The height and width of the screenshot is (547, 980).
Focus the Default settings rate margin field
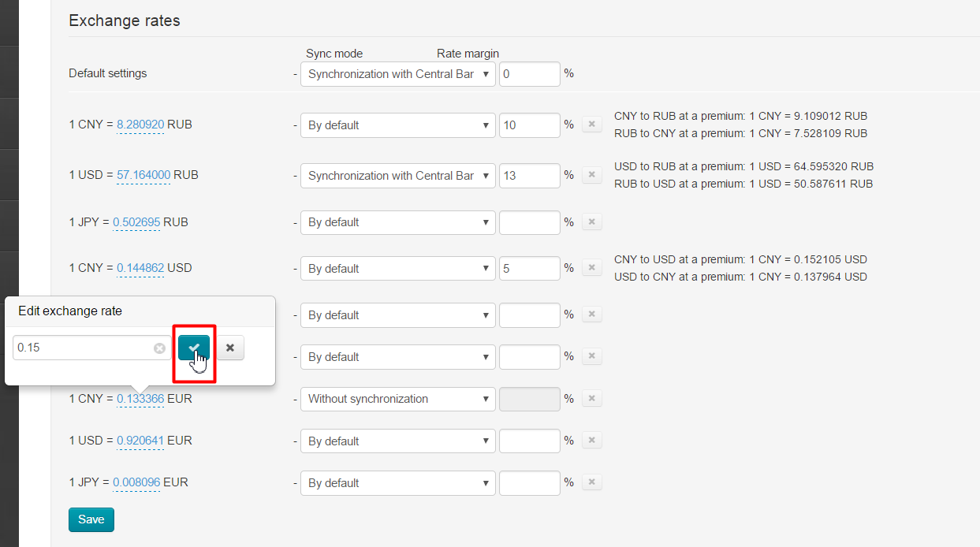coord(530,74)
